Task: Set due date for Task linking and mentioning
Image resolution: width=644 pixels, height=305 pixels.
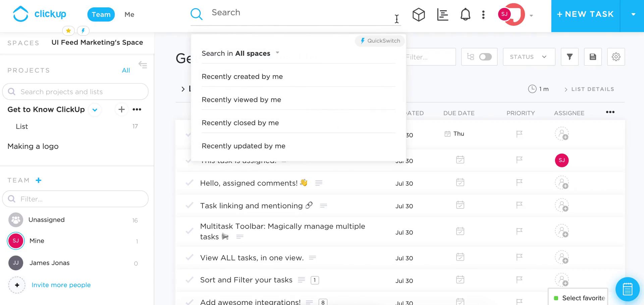Action: [460, 205]
